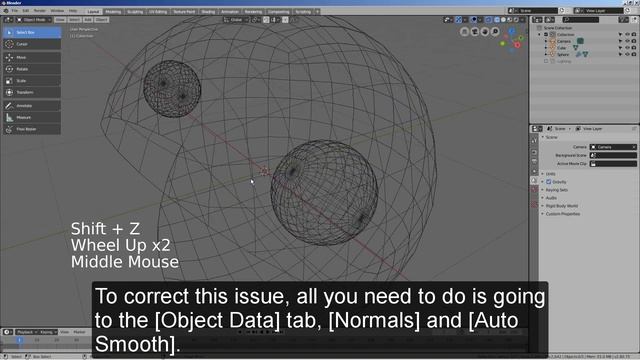Click the new scene button beside Scene field

(x=562, y=11)
